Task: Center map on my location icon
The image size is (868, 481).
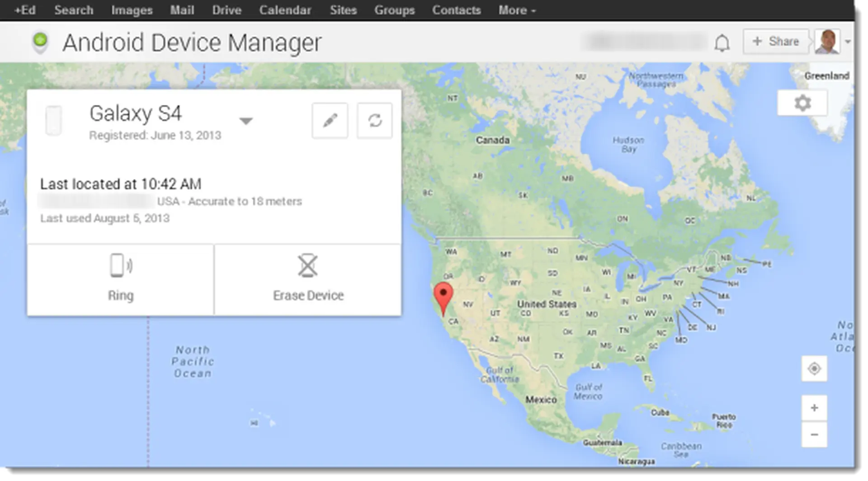Action: pos(814,368)
